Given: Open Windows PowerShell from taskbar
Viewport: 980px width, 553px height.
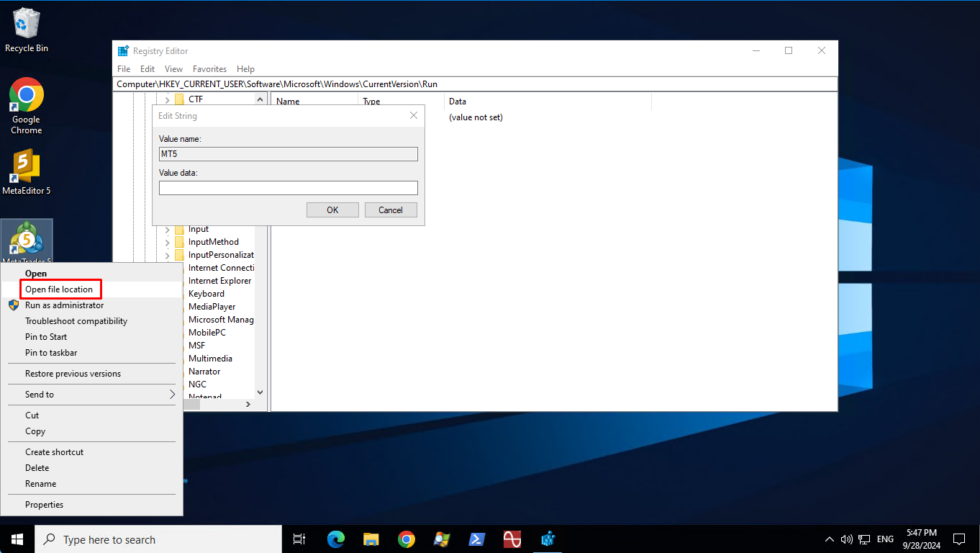Looking at the screenshot, I should (476, 539).
